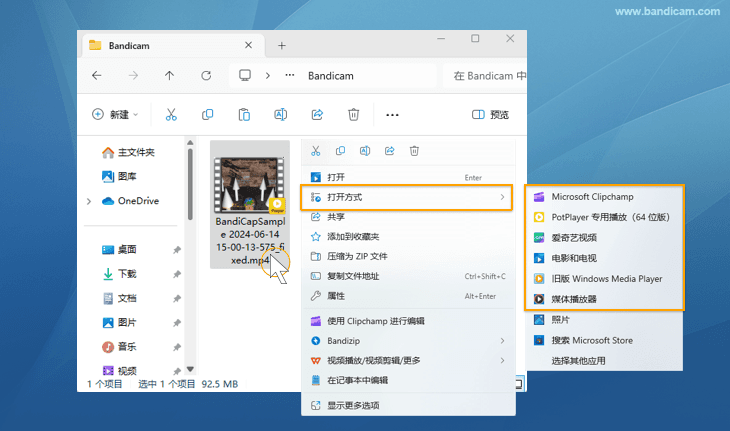Click the Paste icon in Explorer toolbar
The height and width of the screenshot is (431, 730).
pos(244,114)
